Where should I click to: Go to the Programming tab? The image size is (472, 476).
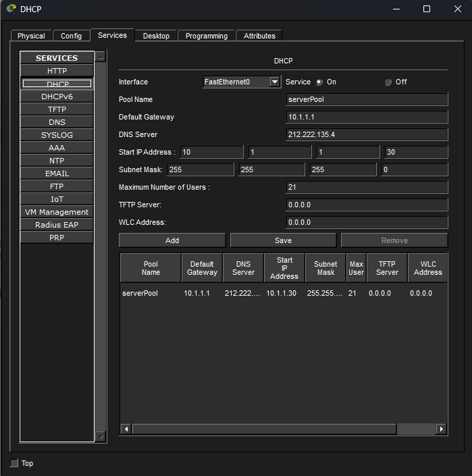207,36
